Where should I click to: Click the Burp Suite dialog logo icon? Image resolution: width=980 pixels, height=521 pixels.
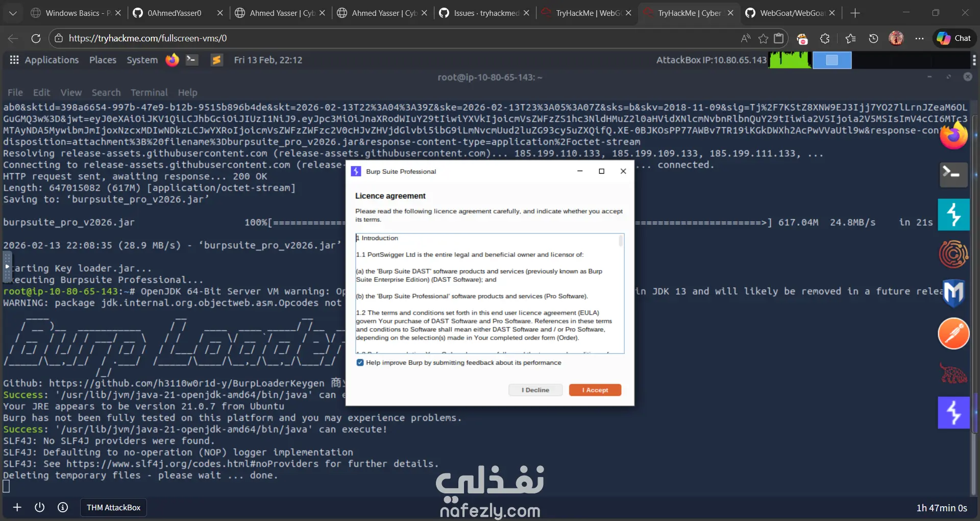pos(356,171)
